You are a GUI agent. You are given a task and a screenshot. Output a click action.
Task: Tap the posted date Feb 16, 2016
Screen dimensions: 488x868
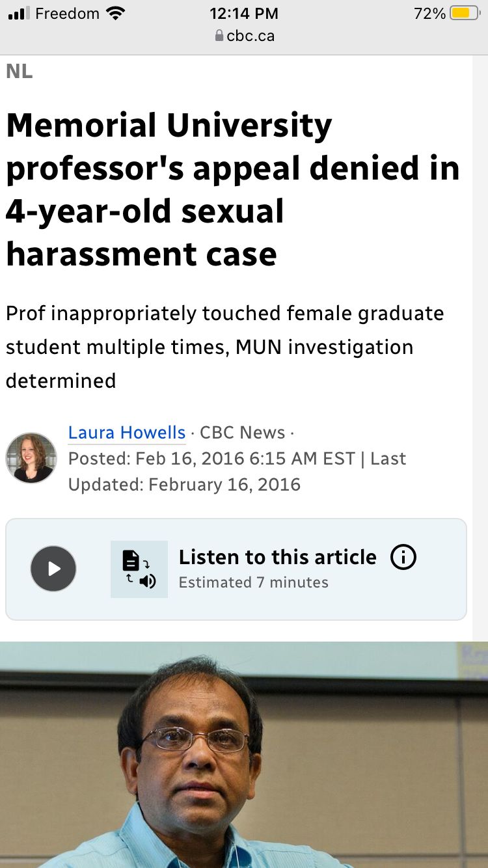pos(211,459)
